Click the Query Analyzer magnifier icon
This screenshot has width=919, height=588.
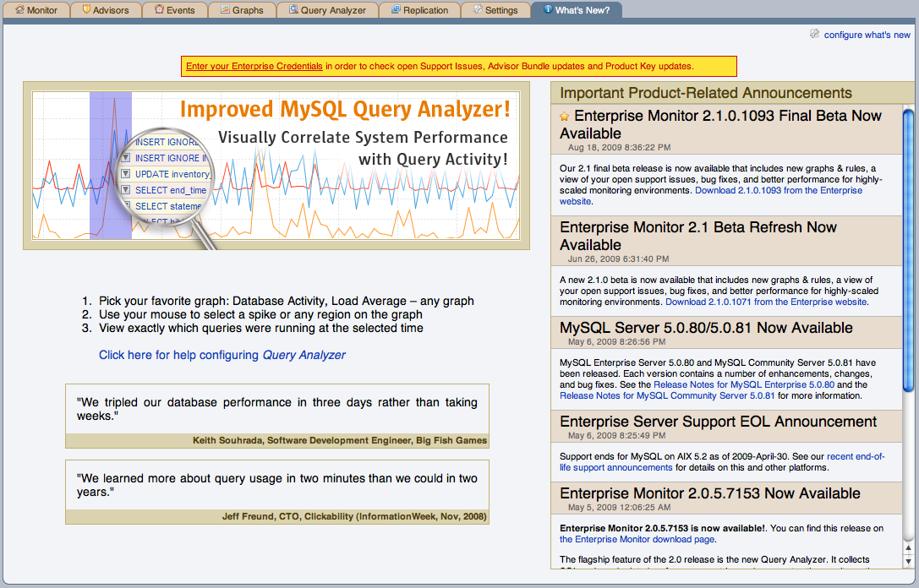point(293,10)
